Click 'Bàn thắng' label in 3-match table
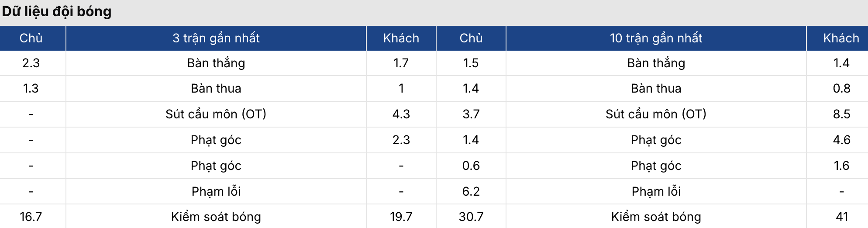 pos(216,63)
